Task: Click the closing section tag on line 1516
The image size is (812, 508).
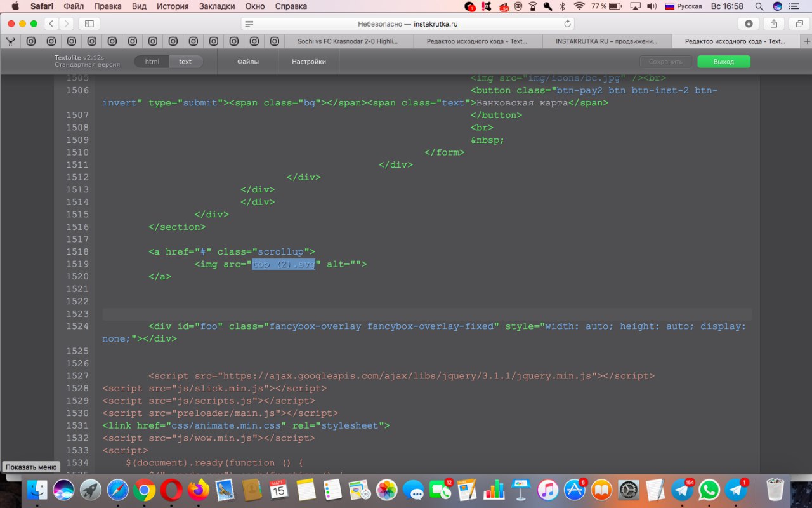Action: point(177,227)
